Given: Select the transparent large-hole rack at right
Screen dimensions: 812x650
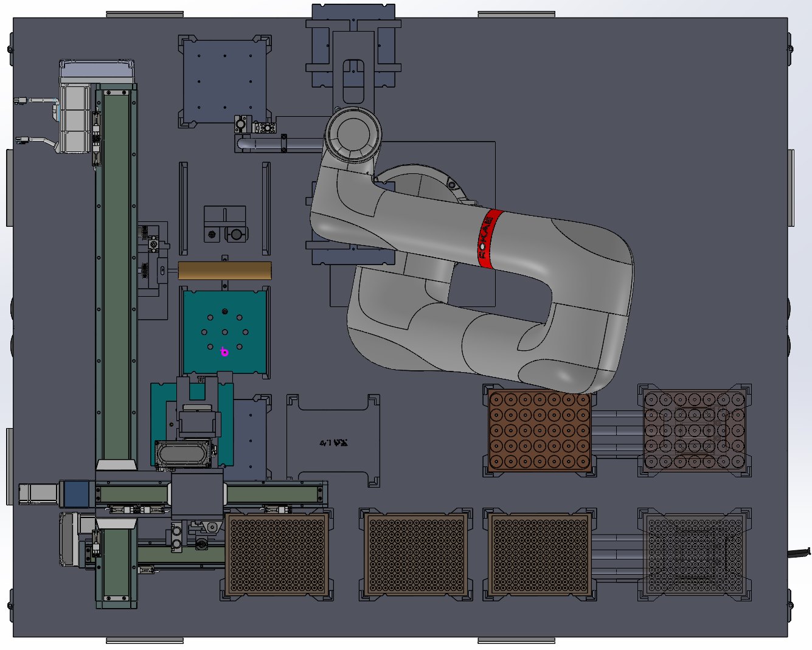Looking at the screenshot, I should pyautogui.click(x=695, y=430).
